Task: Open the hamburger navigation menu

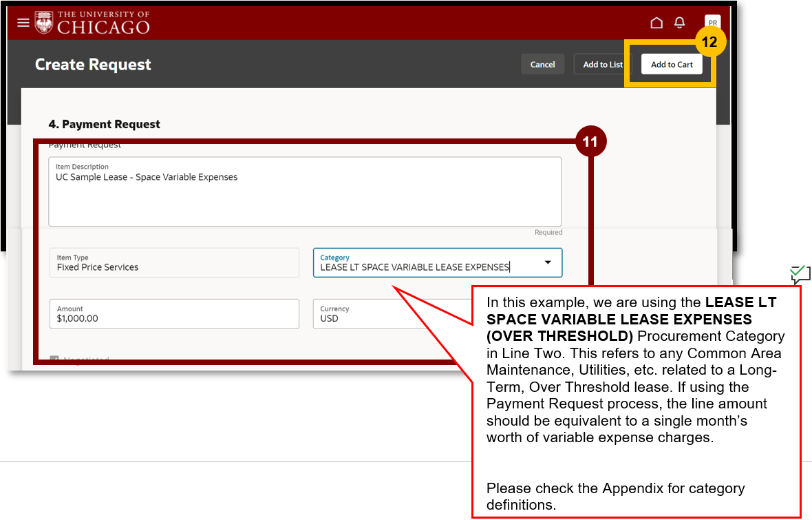Action: click(x=23, y=23)
